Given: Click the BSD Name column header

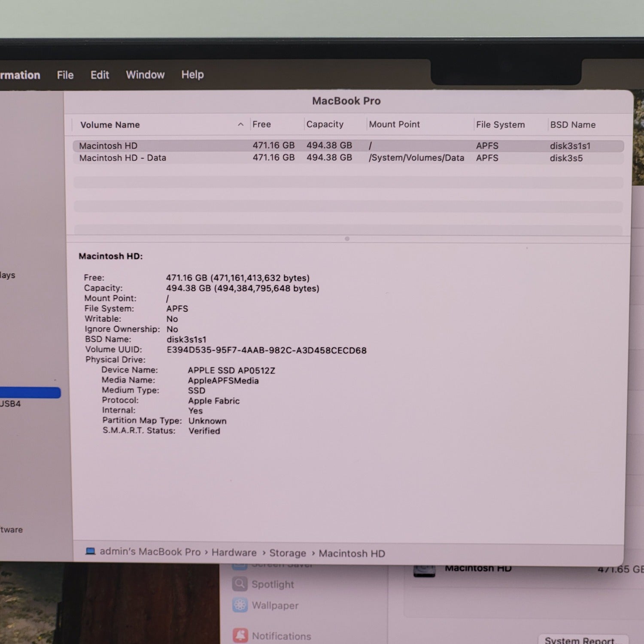Looking at the screenshot, I should [573, 125].
